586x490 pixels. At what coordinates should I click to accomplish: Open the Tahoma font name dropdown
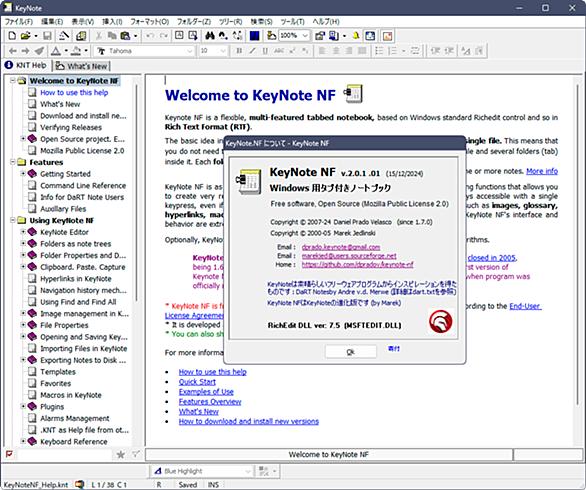pos(190,51)
